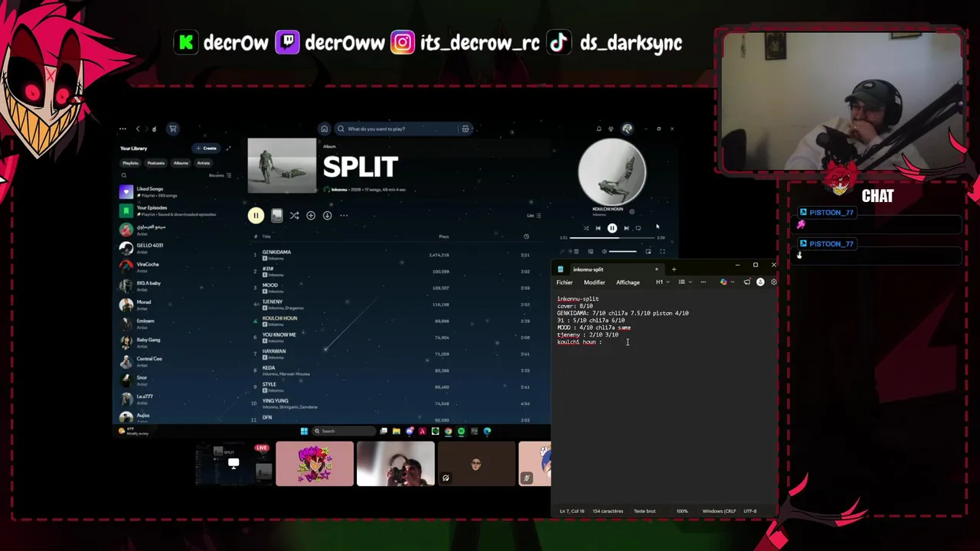Filter the library by Albums
This screenshot has height=551, width=980.
(x=181, y=163)
